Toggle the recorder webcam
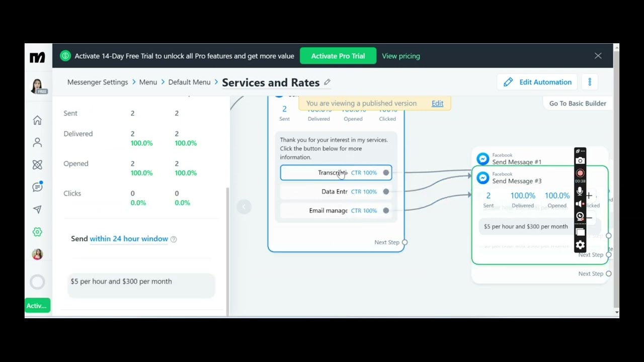Viewport: 644px width, 362px height. click(x=580, y=217)
